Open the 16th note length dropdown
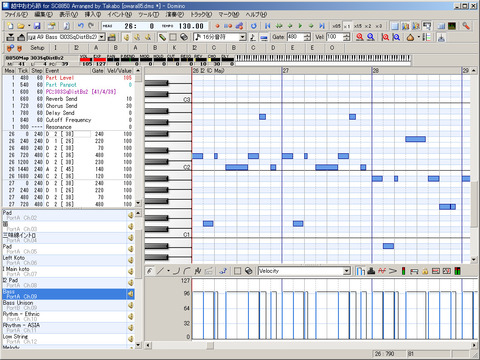The width and height of the screenshot is (480, 360). pos(243,37)
